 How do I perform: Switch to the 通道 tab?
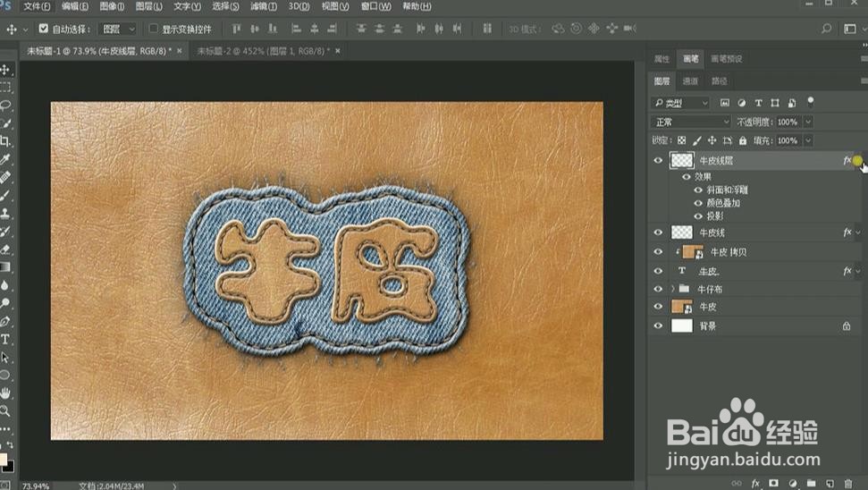[690, 81]
